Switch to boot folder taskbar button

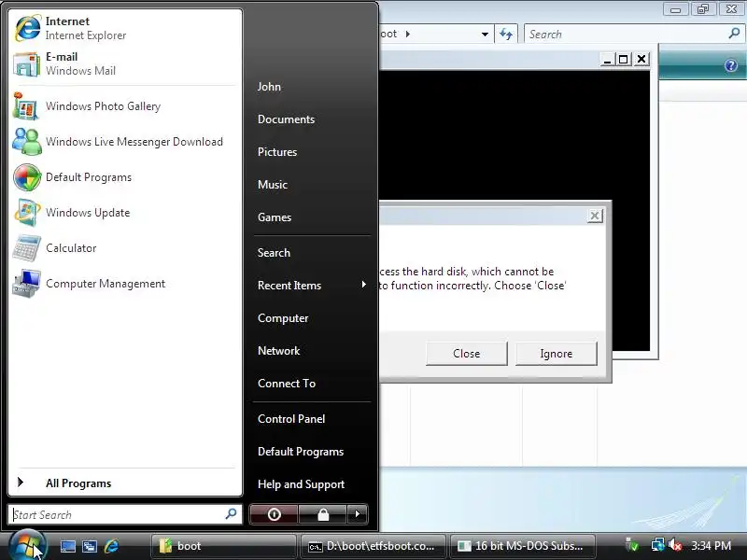(x=223, y=546)
